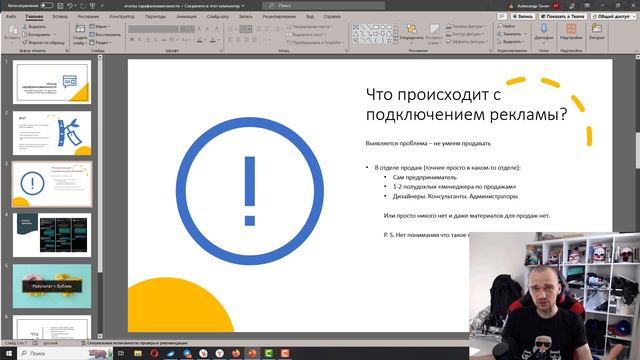
Task: Click the Заменить replace button
Action: (509, 34)
